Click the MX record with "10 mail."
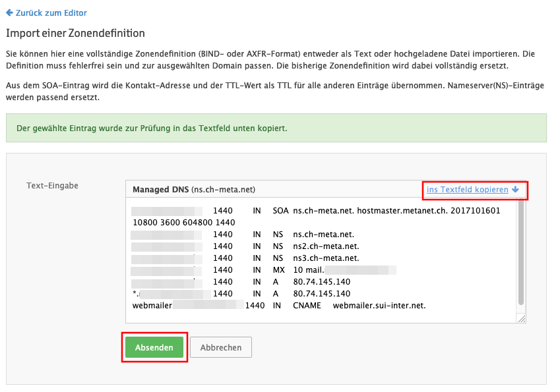 [x=309, y=270]
